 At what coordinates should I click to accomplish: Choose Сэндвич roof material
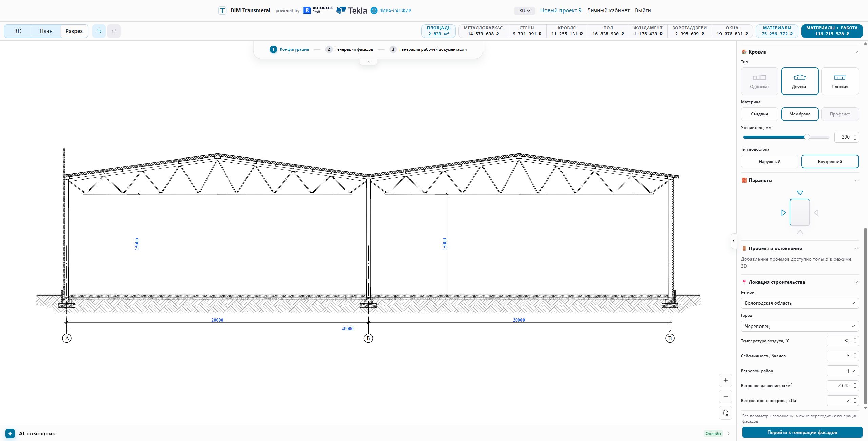click(759, 114)
